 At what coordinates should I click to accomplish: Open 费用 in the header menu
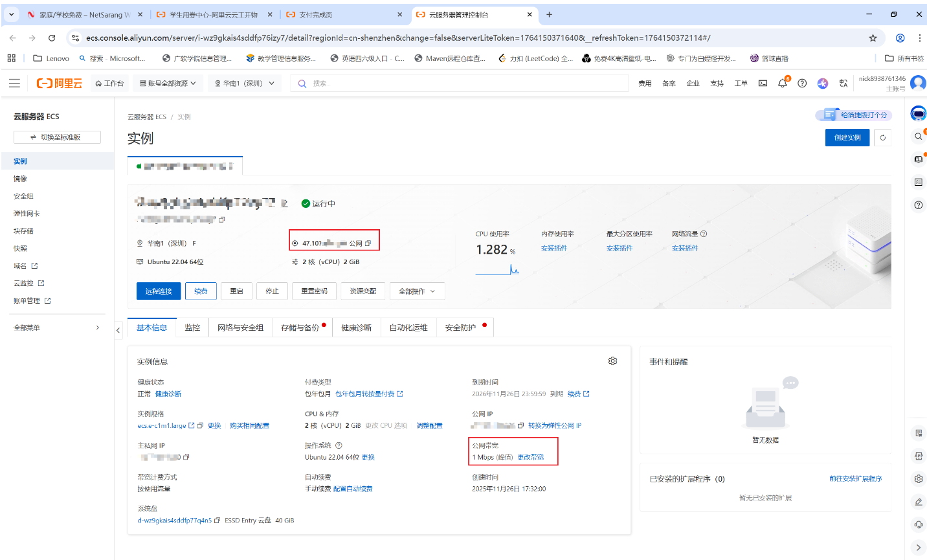645,84
